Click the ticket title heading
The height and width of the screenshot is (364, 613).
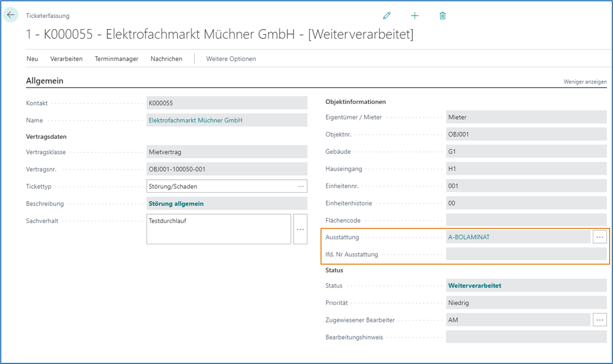click(x=220, y=34)
